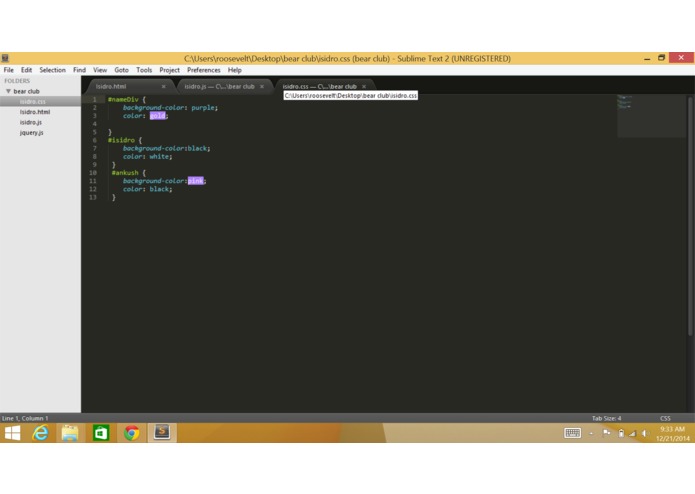Open jquery.js in the sidebar
This screenshot has height=494, width=695.
31,132
